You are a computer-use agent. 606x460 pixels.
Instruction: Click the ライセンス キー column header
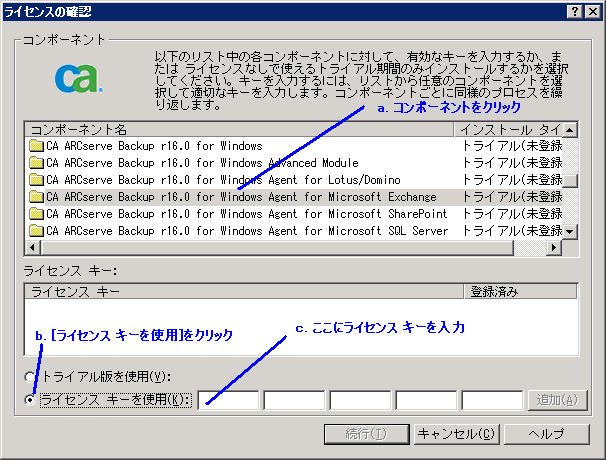244,291
